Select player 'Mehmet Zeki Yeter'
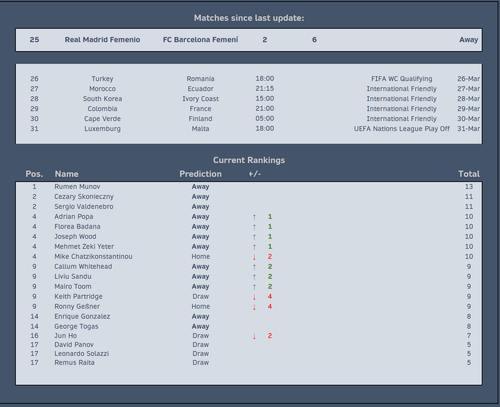This screenshot has height=407, width=500. click(x=84, y=247)
